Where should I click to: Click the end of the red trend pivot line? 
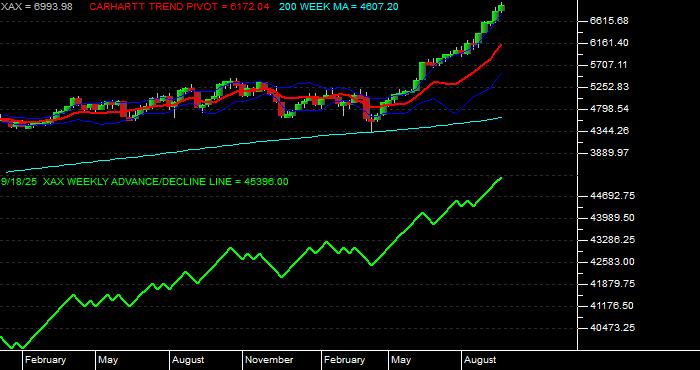[501, 45]
